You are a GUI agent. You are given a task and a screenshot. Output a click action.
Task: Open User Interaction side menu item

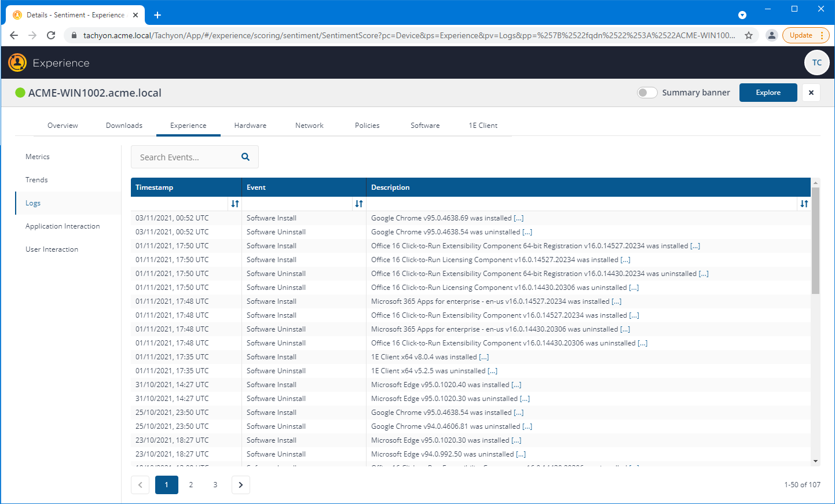tap(52, 249)
